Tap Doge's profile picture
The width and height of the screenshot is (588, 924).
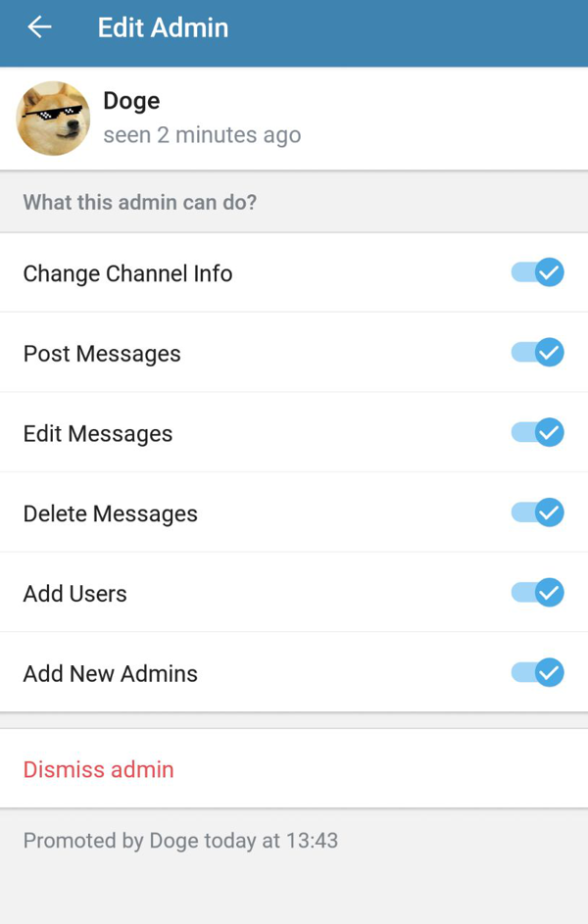53,119
